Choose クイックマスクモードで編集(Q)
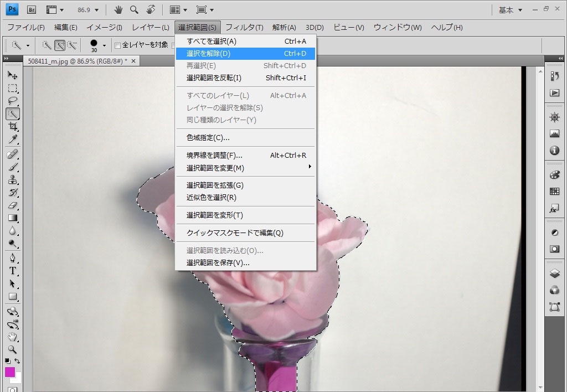Image resolution: width=567 pixels, height=392 pixels. [245, 233]
